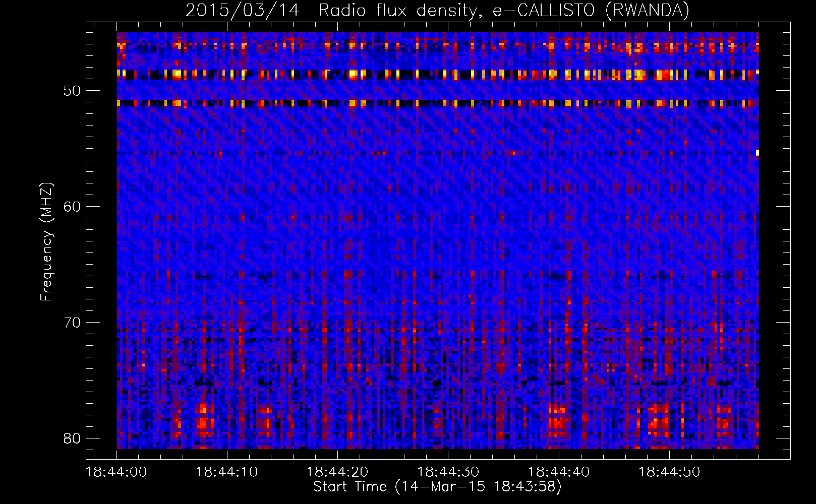
Task: Click the date "2015/03/14" in the title
Action: click(x=243, y=10)
